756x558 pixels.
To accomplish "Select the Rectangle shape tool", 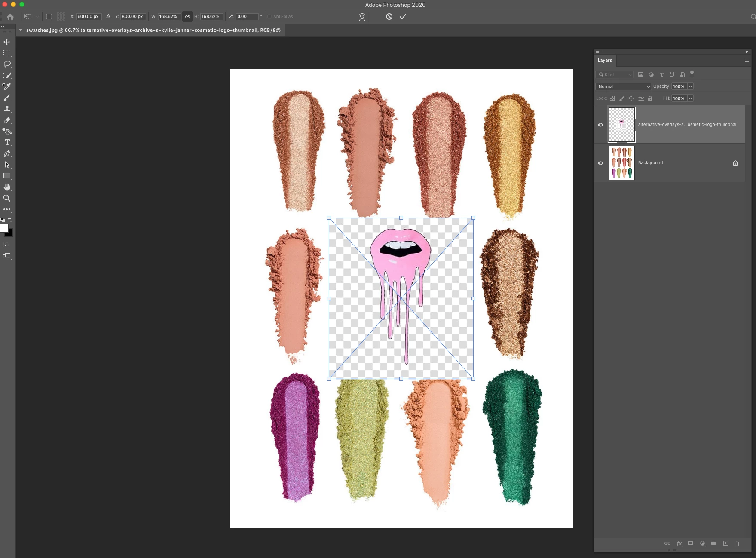I will (x=7, y=176).
